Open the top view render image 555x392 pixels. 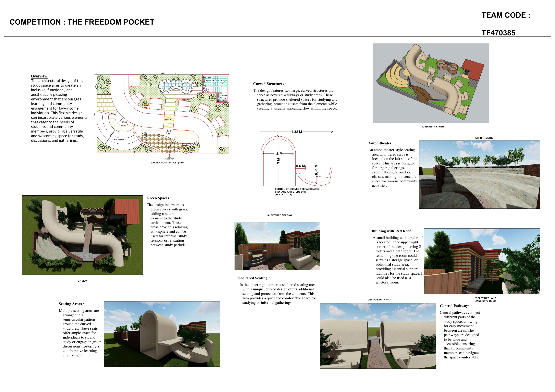(x=82, y=235)
